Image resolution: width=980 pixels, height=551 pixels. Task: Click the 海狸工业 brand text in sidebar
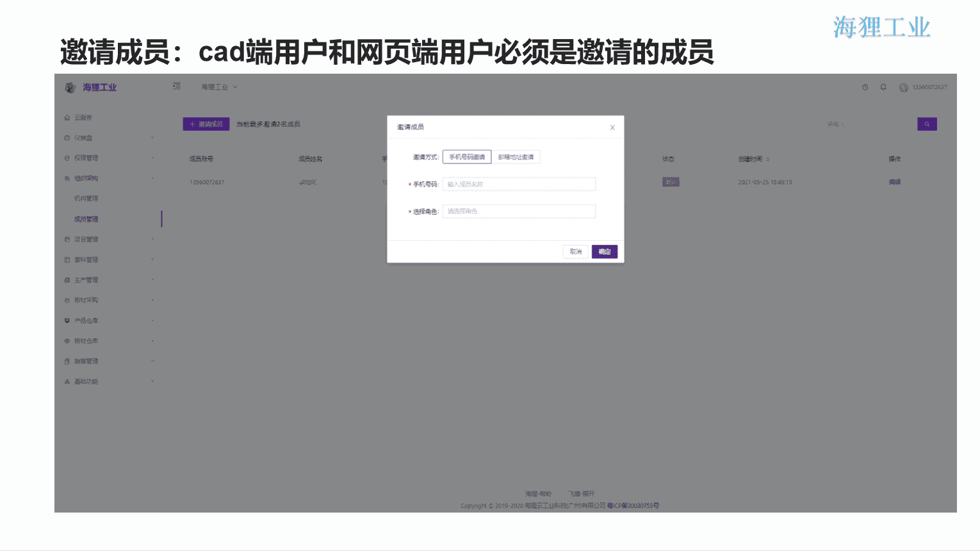pos(99,88)
